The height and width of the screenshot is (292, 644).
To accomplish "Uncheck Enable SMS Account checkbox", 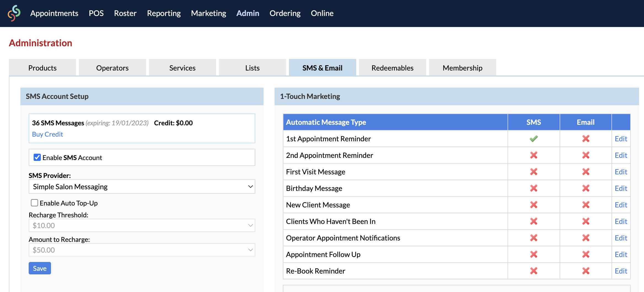I will pos(37,157).
